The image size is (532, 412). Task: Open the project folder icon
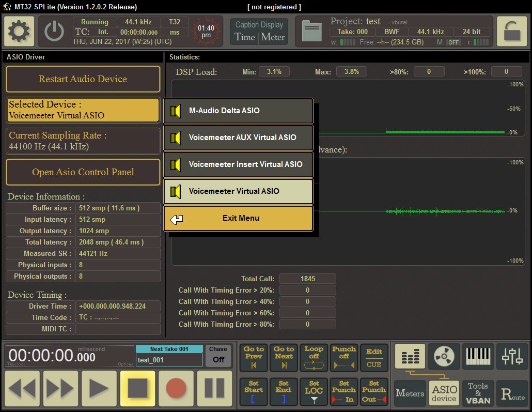(x=312, y=31)
